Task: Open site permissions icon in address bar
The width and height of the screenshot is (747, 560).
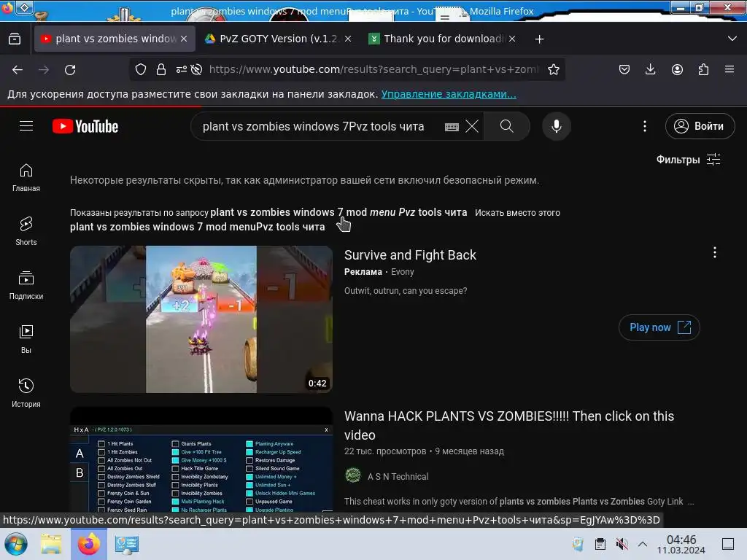Action: point(181,69)
